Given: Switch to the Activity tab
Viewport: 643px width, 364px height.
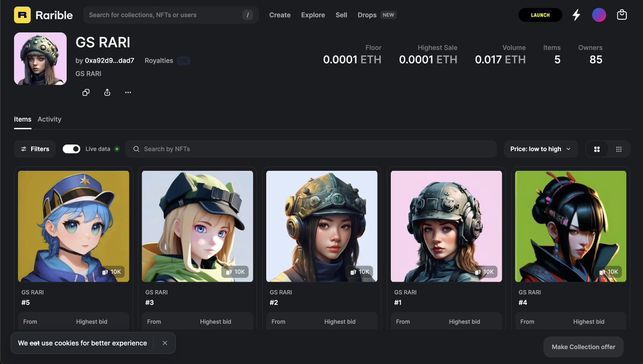Looking at the screenshot, I should (49, 119).
